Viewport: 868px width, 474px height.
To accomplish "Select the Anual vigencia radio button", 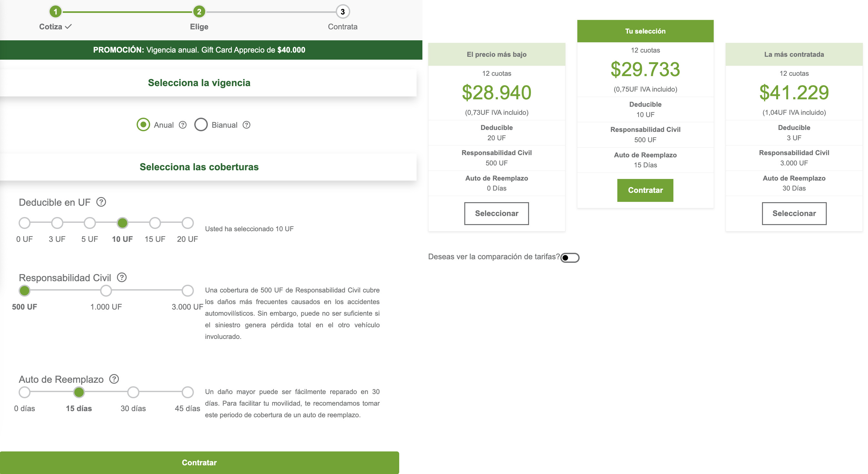I will (x=143, y=125).
